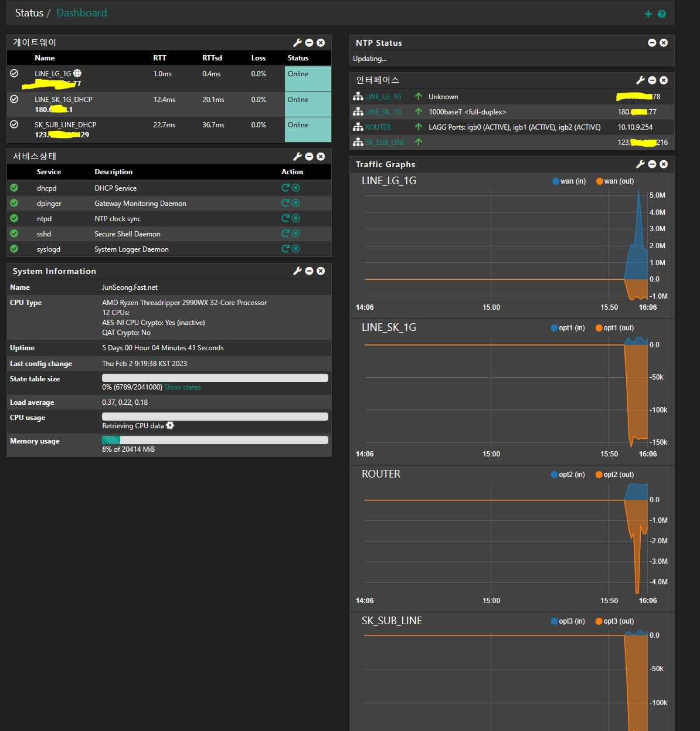Toggle opt1 (out) legend in LINE_SK_1G graph
Screen dimensions: 700x731
(614, 328)
